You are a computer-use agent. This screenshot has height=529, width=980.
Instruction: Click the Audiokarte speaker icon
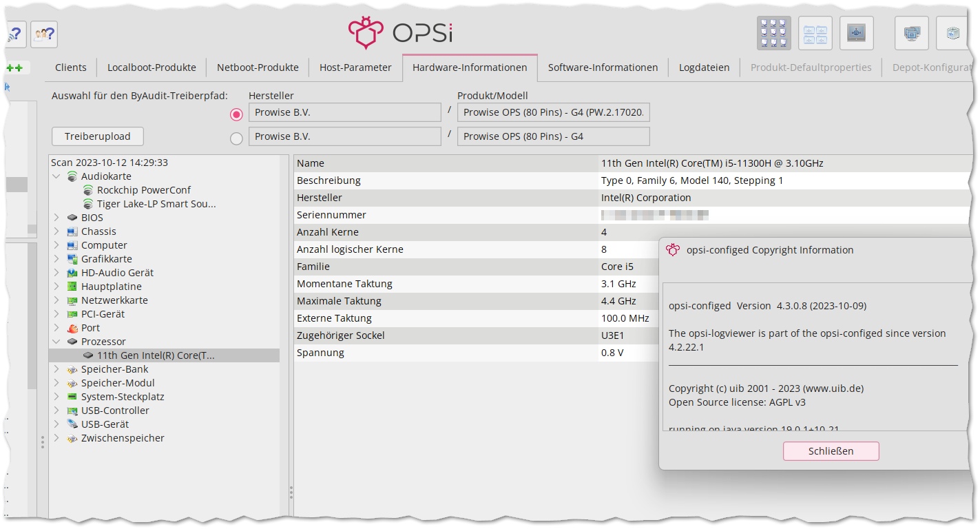tap(72, 176)
